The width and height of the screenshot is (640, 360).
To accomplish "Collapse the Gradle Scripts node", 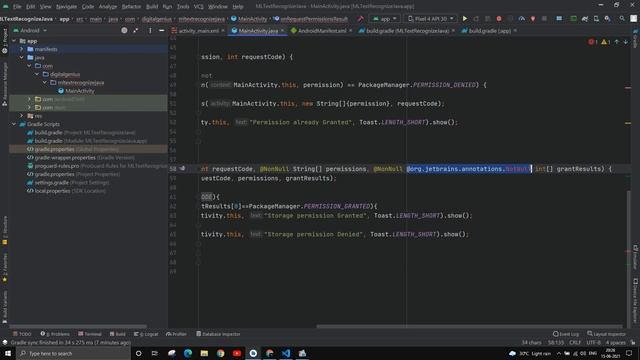I will pos(14,124).
